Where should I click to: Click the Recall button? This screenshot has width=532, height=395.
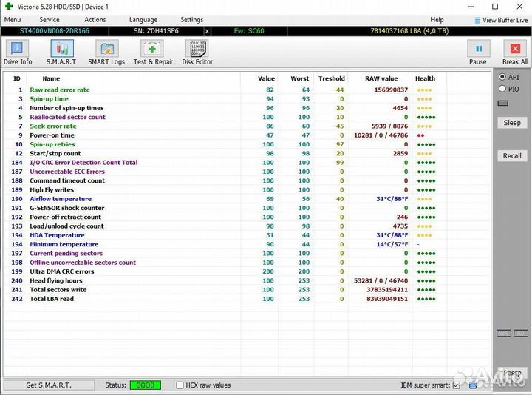(512, 156)
